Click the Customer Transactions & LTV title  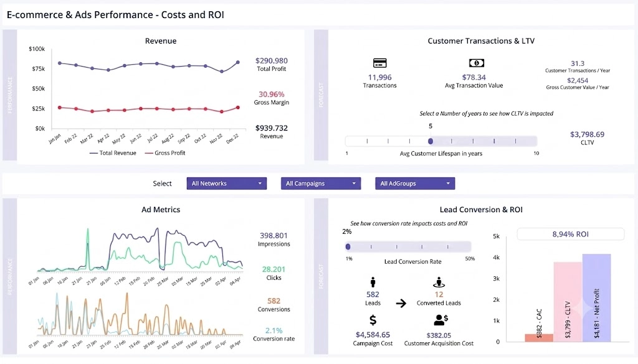pyautogui.click(x=481, y=41)
